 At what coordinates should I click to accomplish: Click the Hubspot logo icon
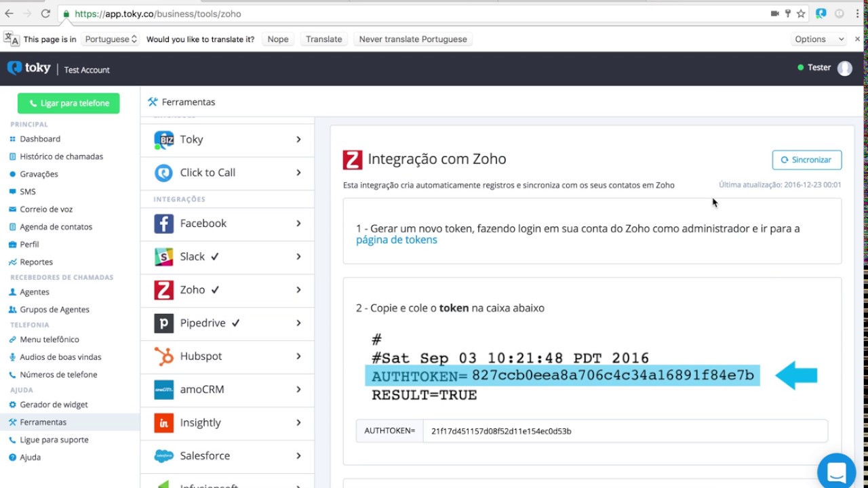click(x=163, y=357)
